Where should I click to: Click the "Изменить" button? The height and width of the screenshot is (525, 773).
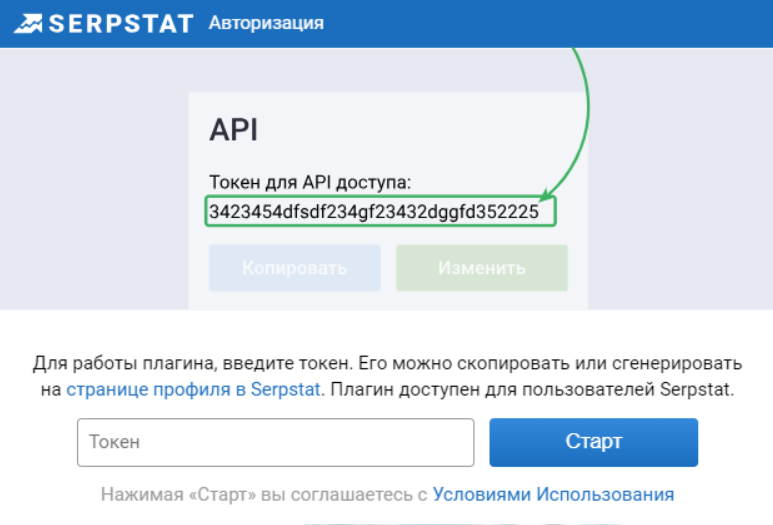[x=482, y=268]
